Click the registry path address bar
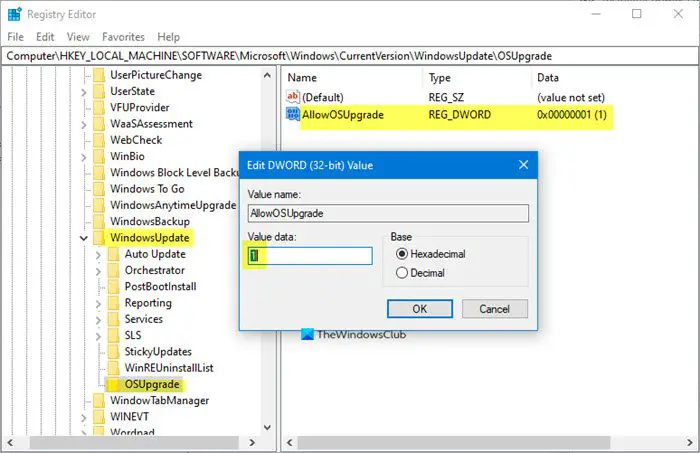 350,56
